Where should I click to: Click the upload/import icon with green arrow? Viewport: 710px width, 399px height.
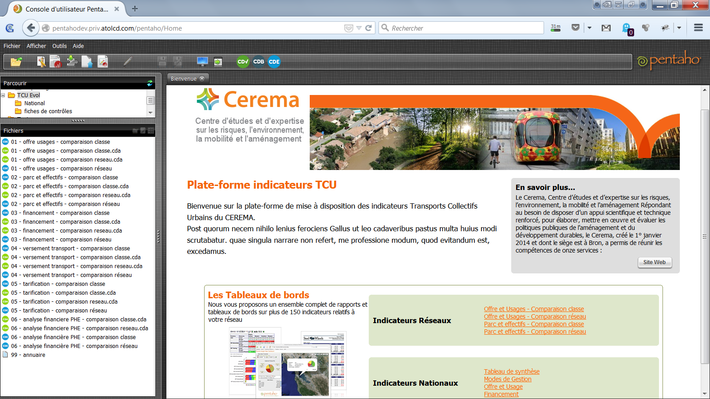(x=72, y=61)
